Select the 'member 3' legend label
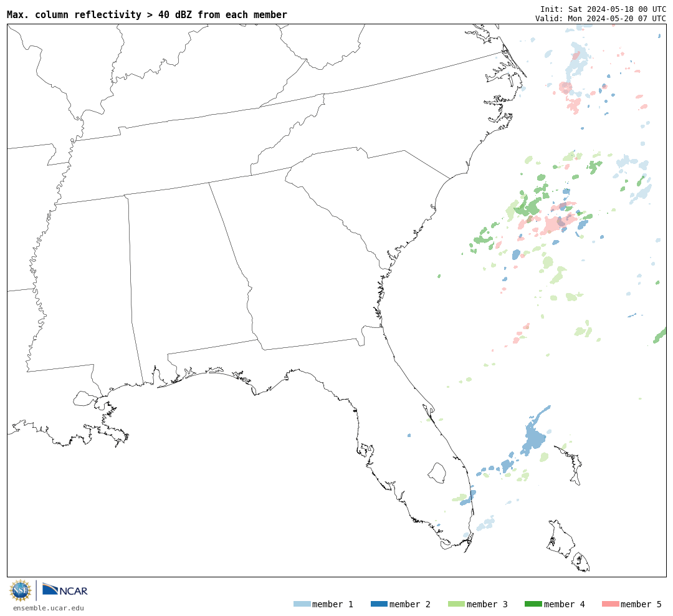 click(487, 604)
